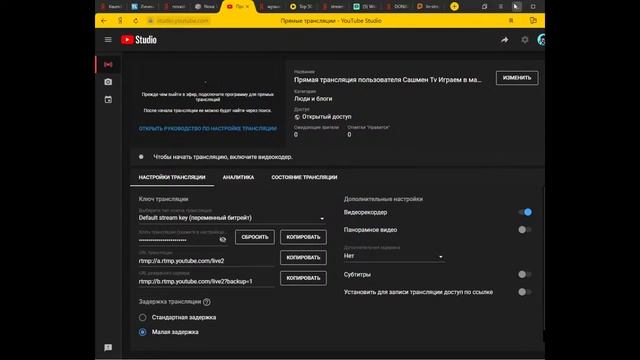Viewport: 640px width, 360px height.
Task: Toggle the Видеорекордер switch off
Action: 525,212
